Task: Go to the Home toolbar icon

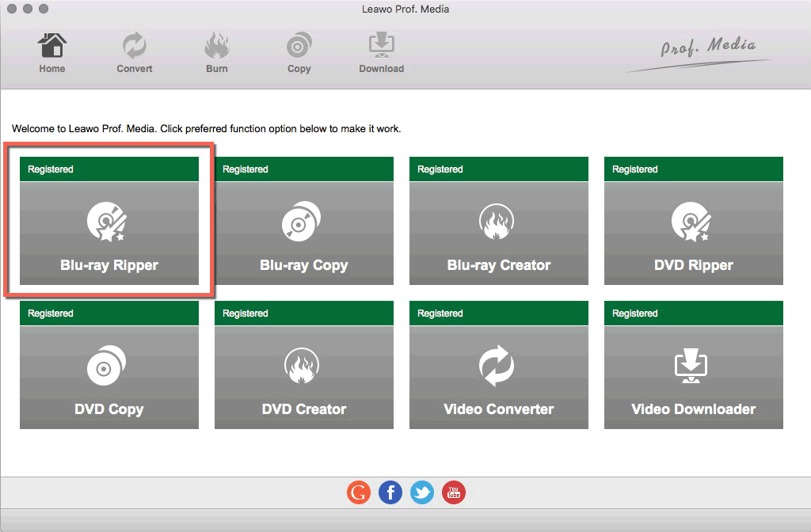Action: 52,53
